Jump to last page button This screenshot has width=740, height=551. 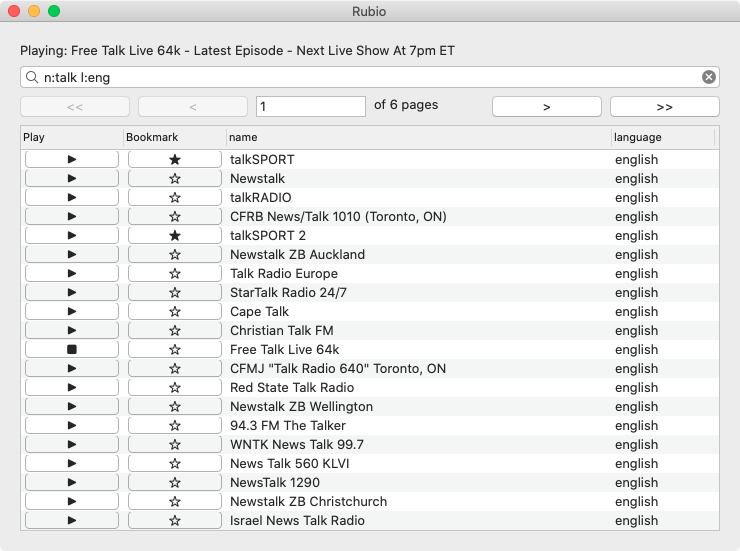[664, 107]
